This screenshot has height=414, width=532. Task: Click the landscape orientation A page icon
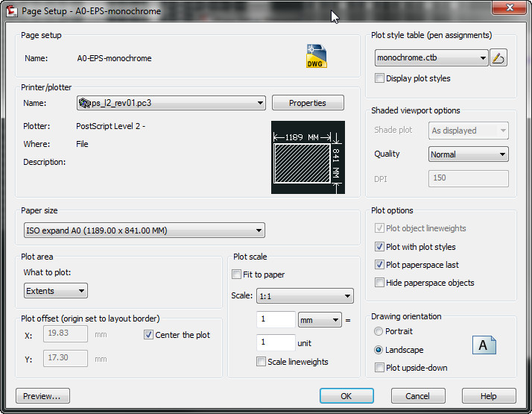point(484,345)
